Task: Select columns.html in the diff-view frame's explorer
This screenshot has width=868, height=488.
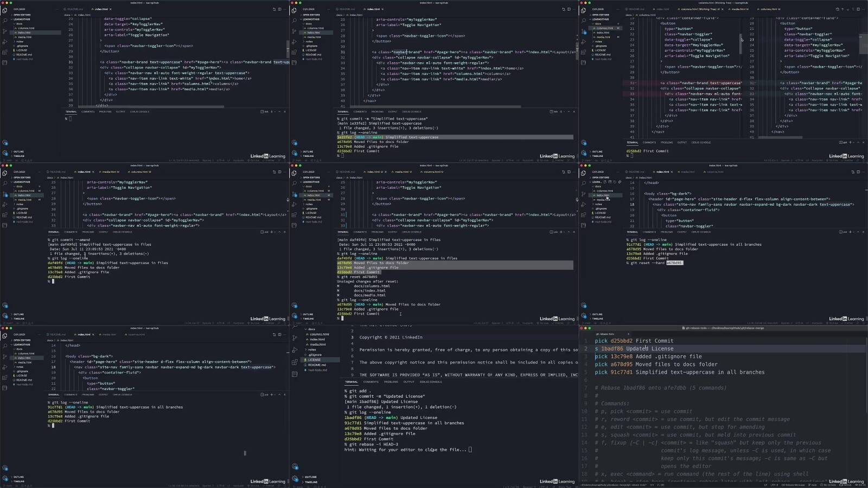Action: click(604, 28)
